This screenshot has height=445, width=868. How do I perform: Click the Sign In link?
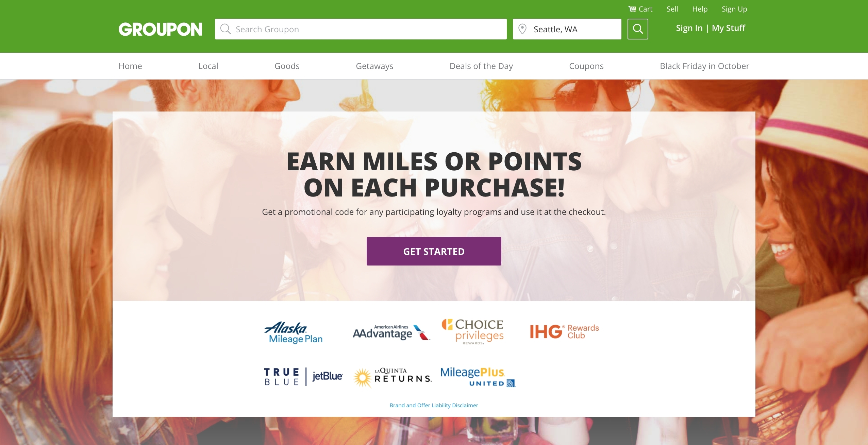pyautogui.click(x=689, y=28)
